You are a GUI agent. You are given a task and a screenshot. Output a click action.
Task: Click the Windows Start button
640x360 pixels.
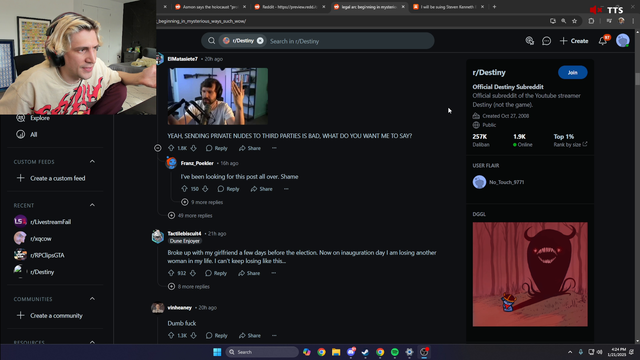pyautogui.click(x=217, y=352)
